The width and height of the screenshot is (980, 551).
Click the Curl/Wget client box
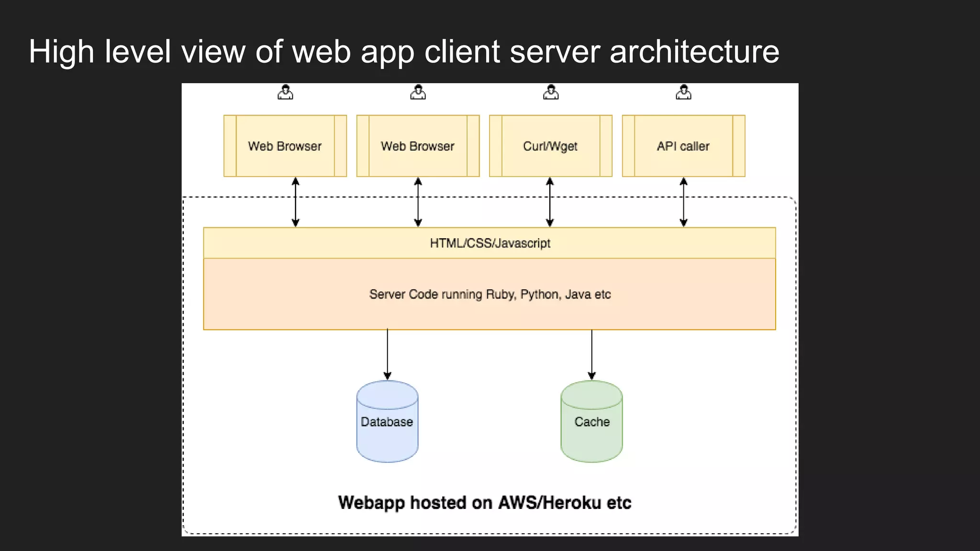(x=551, y=146)
